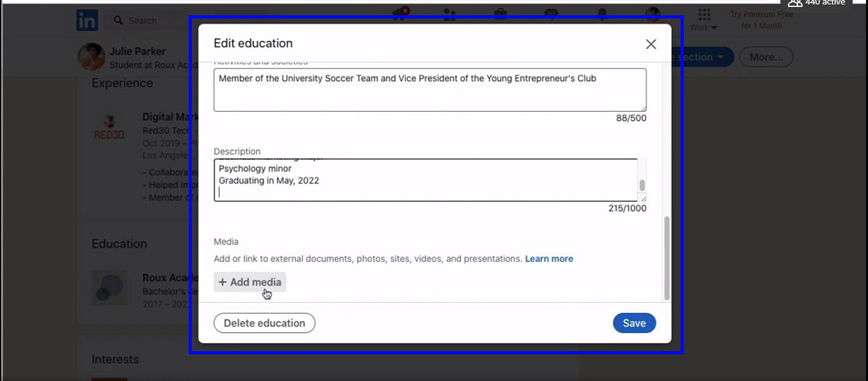Click the "215/1000" character counter
Viewport: 868px width, 381px height.
click(627, 208)
